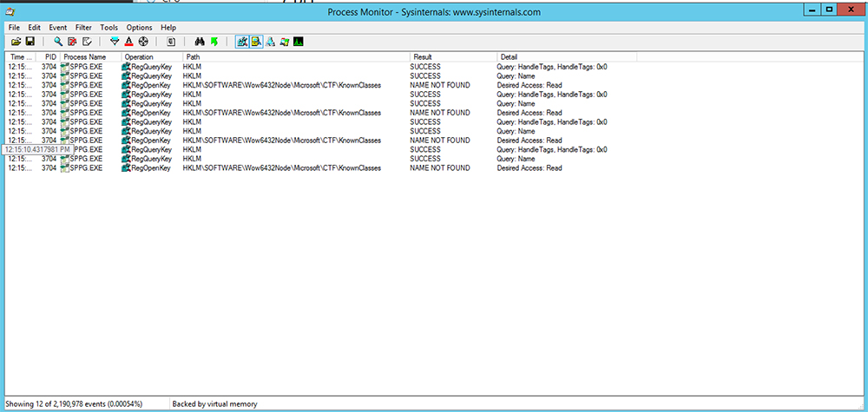The width and height of the screenshot is (868, 412).
Task: Toggle event capture with the magnifier icon
Action: point(58,42)
